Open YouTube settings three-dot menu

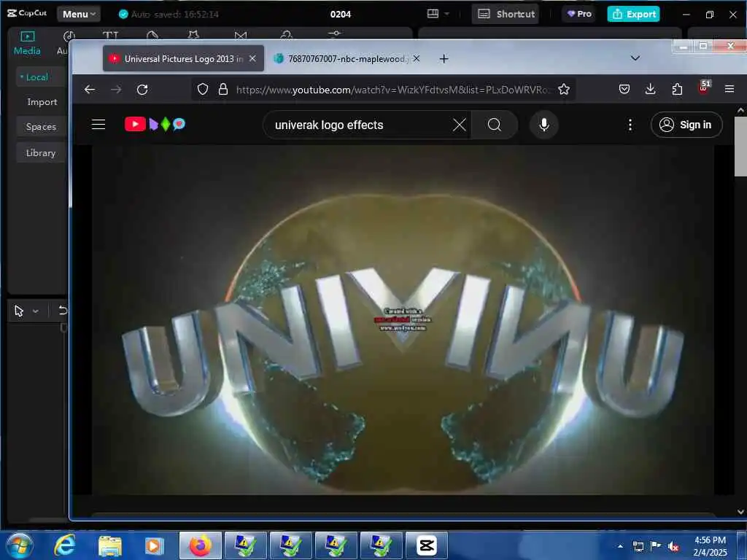click(x=630, y=125)
